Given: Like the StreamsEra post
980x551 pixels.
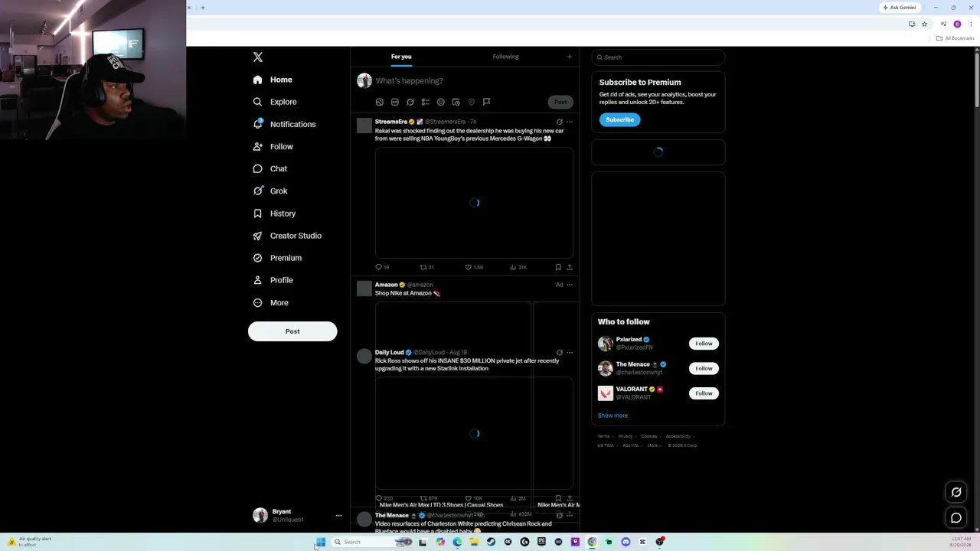Looking at the screenshot, I should tap(474, 267).
